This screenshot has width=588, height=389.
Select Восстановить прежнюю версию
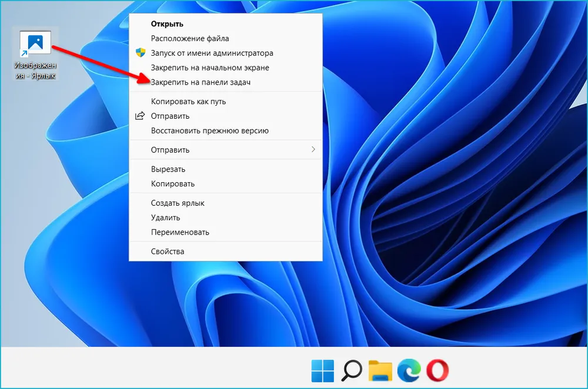pos(210,130)
